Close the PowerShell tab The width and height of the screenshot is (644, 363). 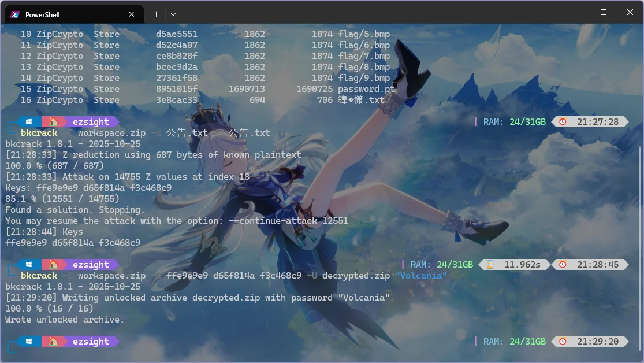tap(132, 14)
